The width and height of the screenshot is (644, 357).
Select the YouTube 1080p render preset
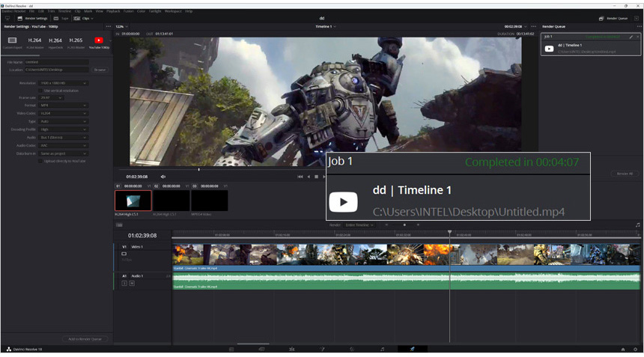(x=99, y=42)
